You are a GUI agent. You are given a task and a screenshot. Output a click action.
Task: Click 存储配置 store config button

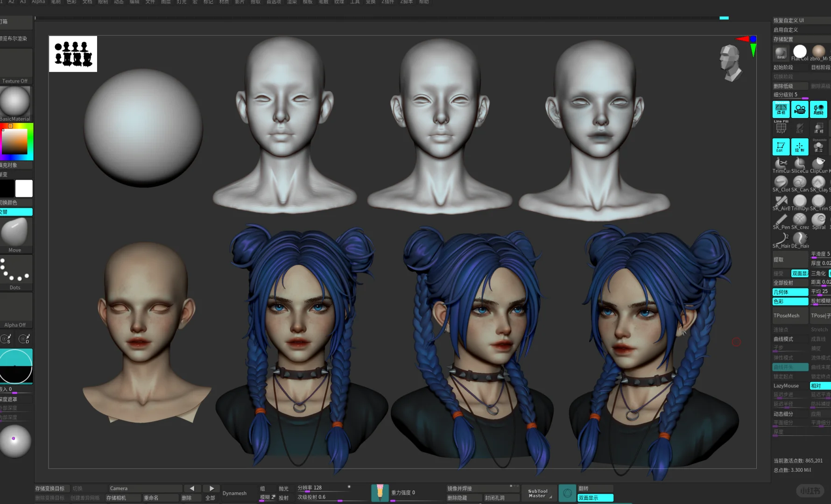[x=801, y=39]
